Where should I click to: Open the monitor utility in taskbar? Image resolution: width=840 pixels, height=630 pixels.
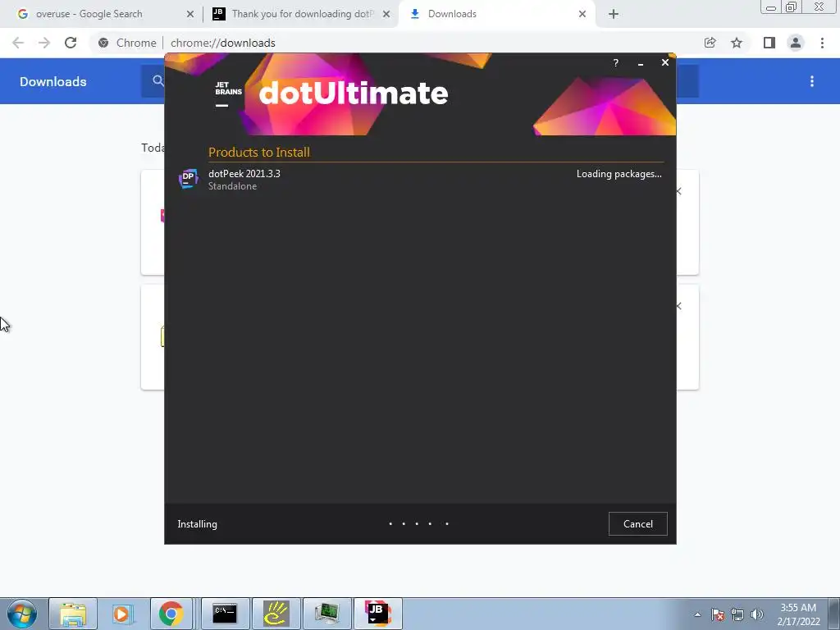[x=326, y=614]
